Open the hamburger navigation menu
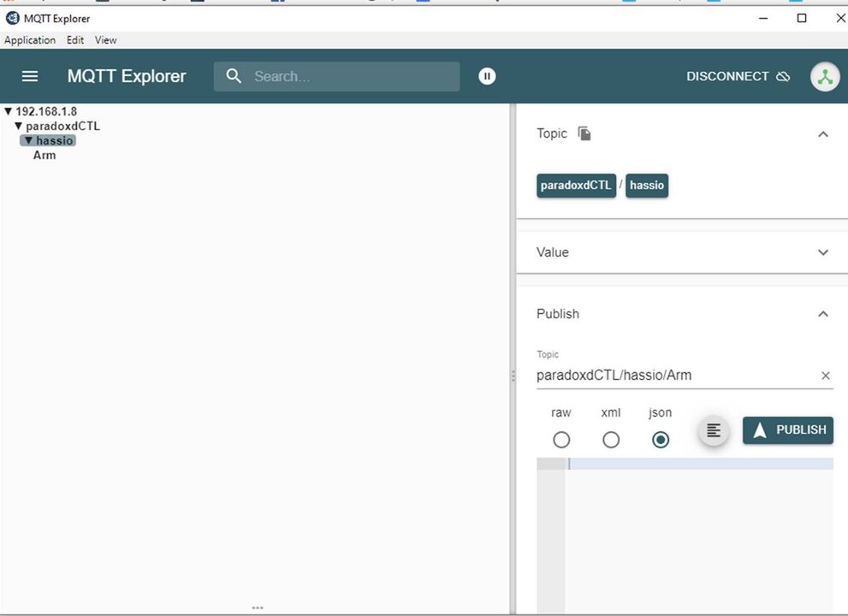 point(30,76)
